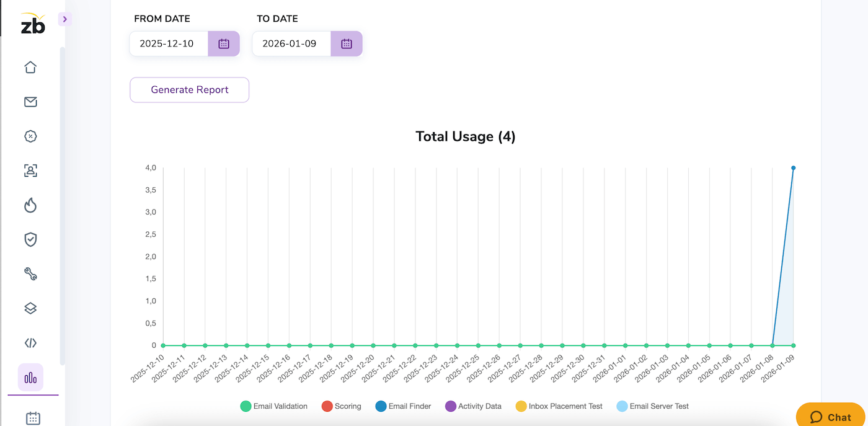Open the person-frame email finder icon
Screen dimensions: 868x426
tap(30, 171)
